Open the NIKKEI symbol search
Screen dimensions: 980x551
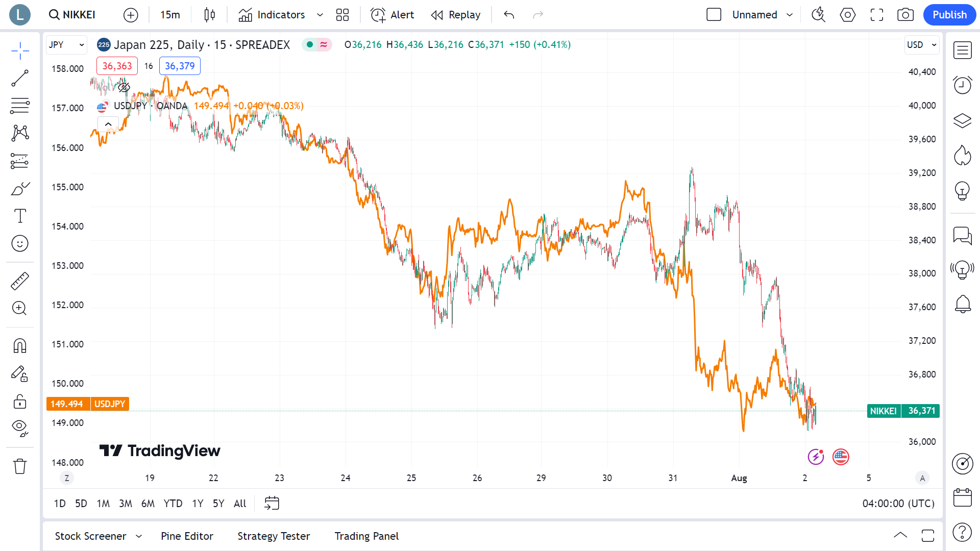tap(72, 15)
